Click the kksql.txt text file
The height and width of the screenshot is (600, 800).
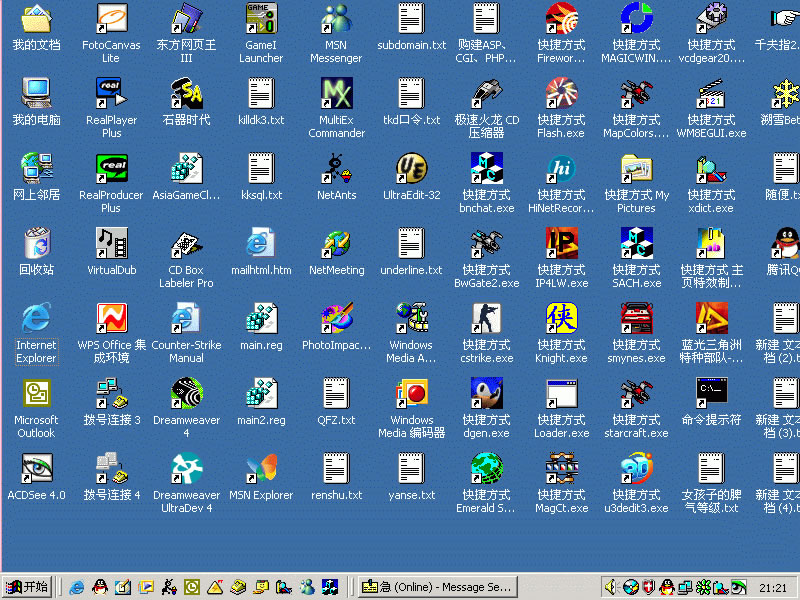pyautogui.click(x=261, y=168)
